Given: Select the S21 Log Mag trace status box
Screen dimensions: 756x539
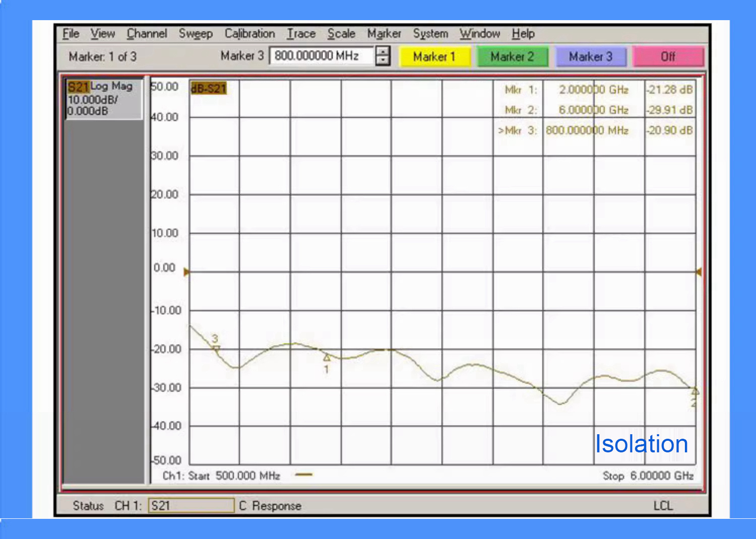Looking at the screenshot, I should 103,99.
